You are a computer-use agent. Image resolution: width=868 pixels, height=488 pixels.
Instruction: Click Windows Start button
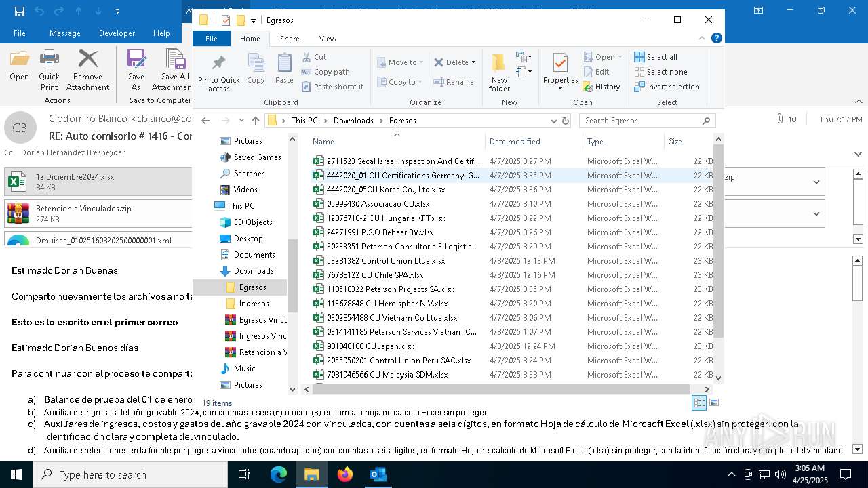coord(16,474)
